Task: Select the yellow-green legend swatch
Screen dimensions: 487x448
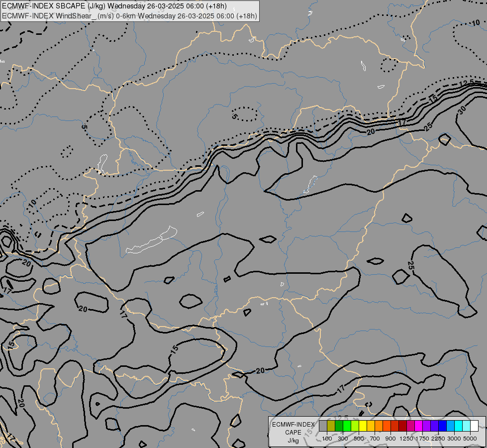Action: 355,426
